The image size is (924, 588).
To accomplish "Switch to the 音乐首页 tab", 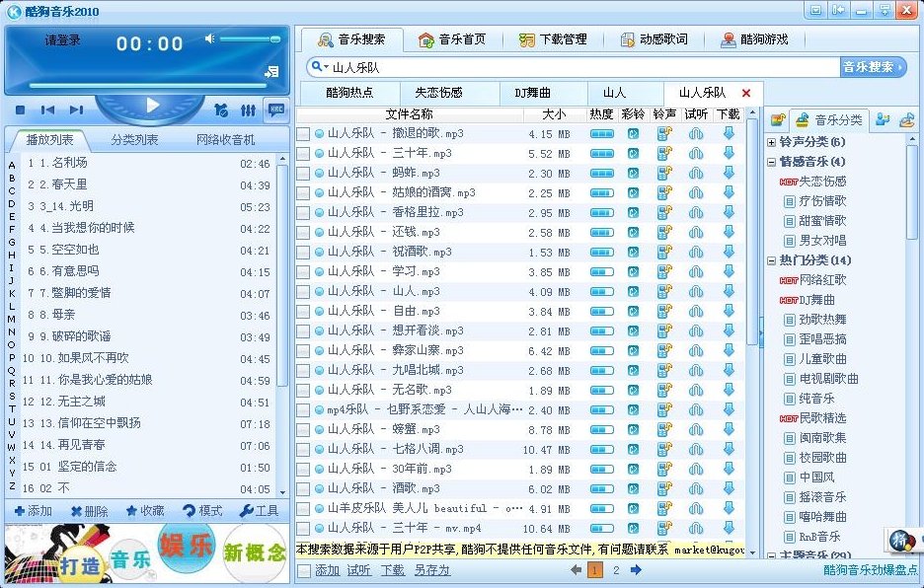I will (452, 39).
